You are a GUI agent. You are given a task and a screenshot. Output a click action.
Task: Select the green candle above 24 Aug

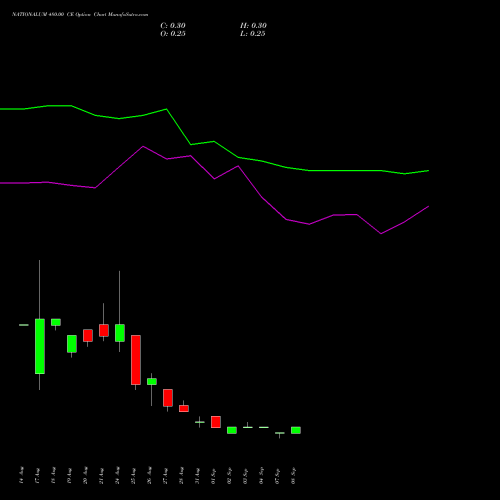click(120, 333)
